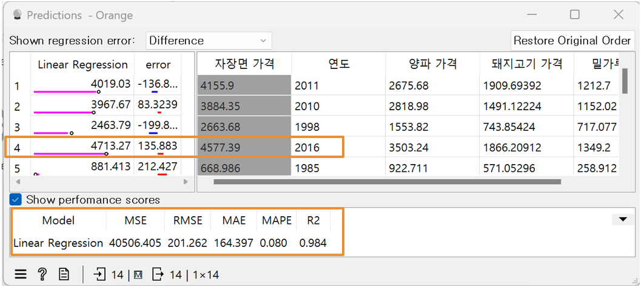Sort by Linear Regression column header
The width and height of the screenshot is (644, 290).
82,65
